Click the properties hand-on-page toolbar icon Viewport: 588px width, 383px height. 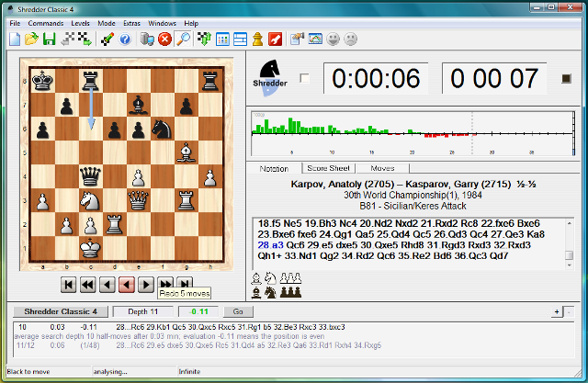point(297,39)
